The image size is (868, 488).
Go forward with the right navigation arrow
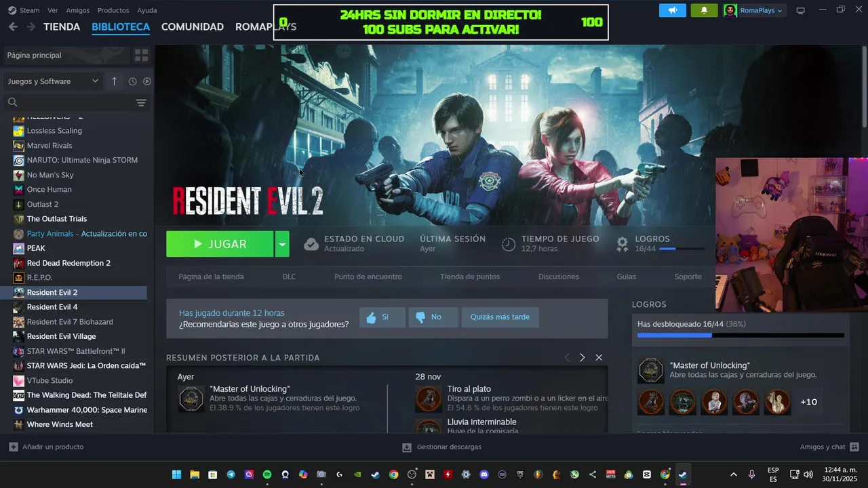click(x=31, y=27)
